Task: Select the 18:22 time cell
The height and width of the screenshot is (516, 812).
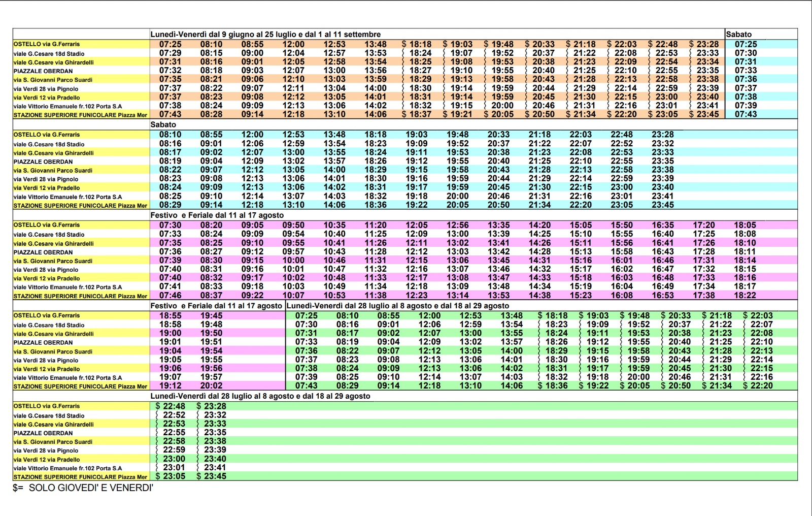Action: [x=745, y=296]
